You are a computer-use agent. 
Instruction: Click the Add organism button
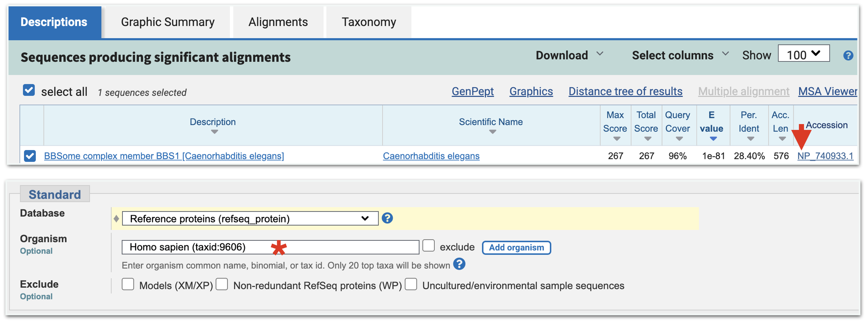click(516, 247)
